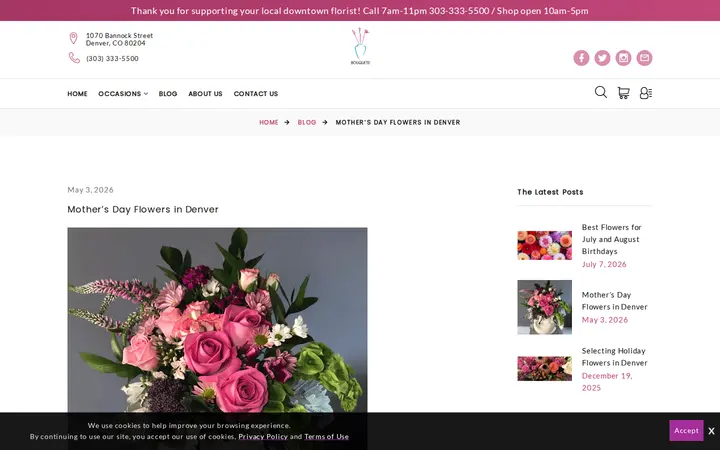Click the Blog breadcrumb link
Screen dimensions: 720x450
pyautogui.click(x=307, y=122)
